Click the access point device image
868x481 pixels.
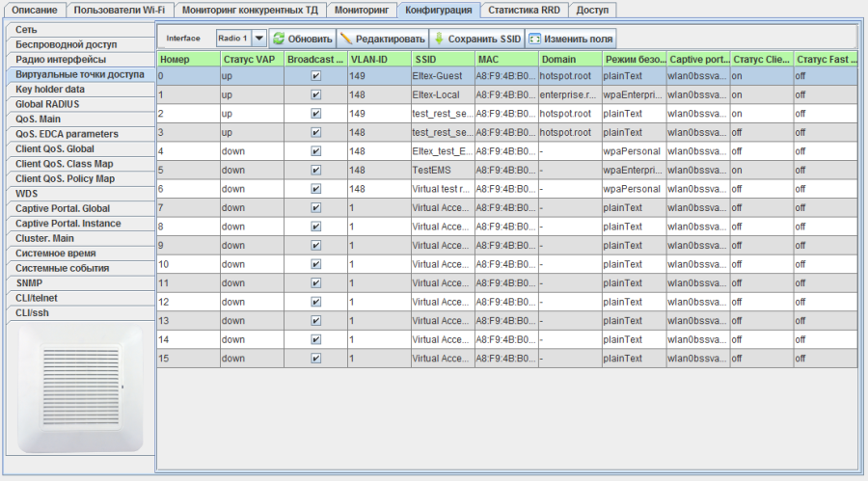pyautogui.click(x=80, y=388)
